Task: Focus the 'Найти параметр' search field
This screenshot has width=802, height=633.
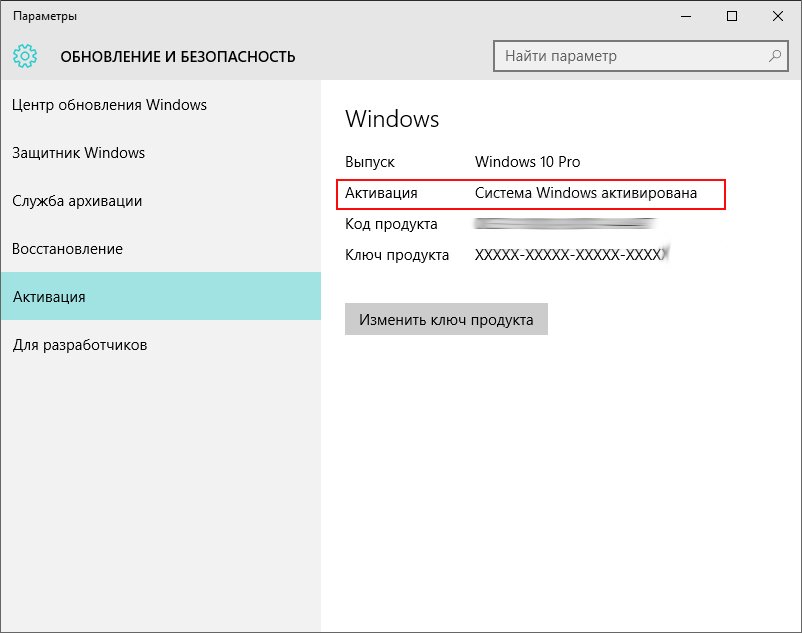Action: tap(641, 56)
